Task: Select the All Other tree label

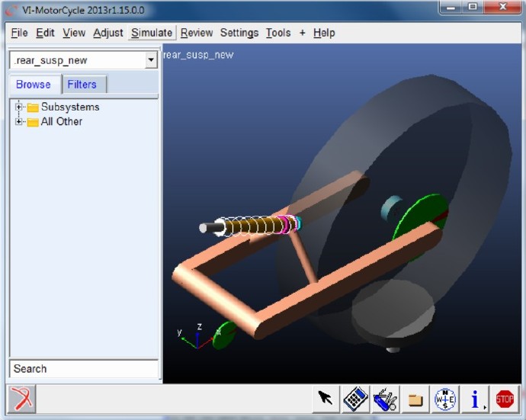Action: pos(62,121)
